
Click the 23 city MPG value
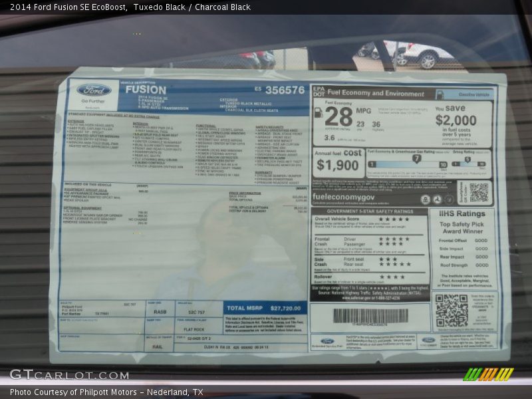(360, 124)
